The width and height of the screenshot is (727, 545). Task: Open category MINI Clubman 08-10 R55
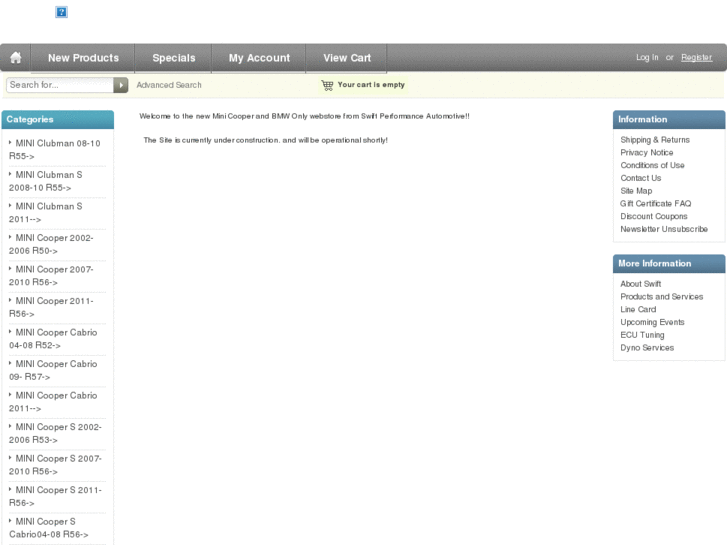tap(55, 149)
